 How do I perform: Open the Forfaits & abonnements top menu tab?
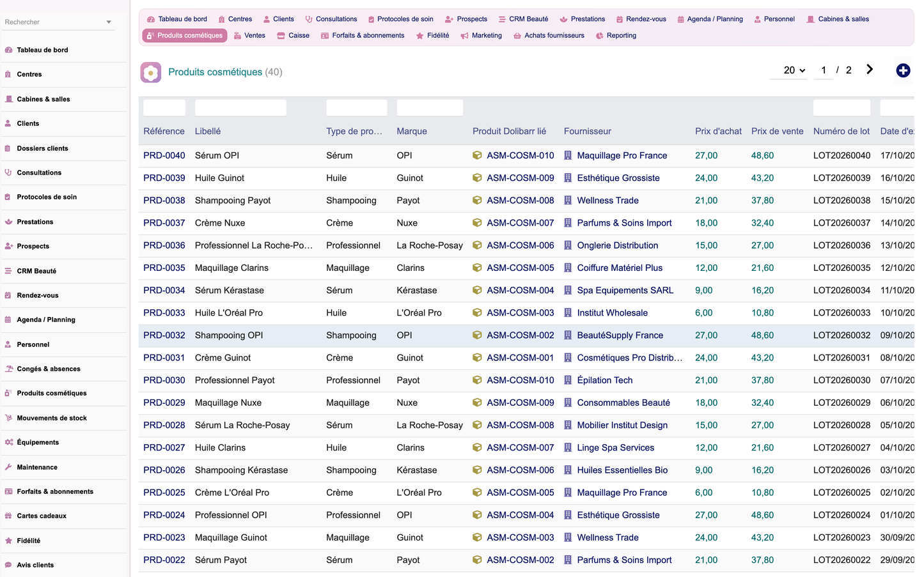coord(363,36)
